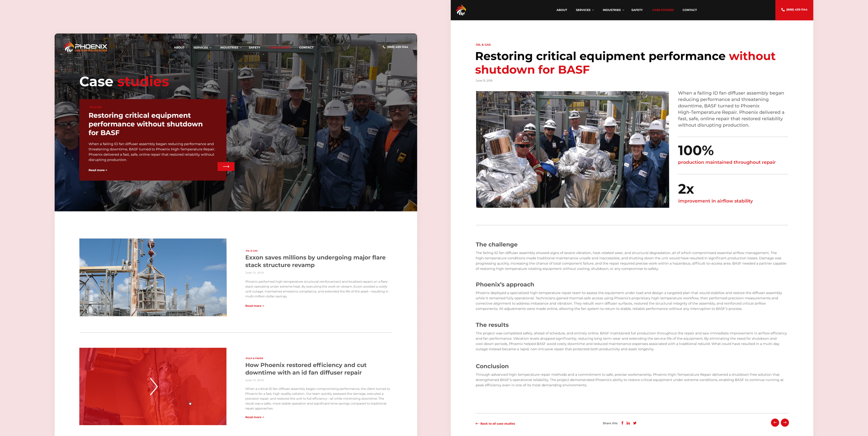
Task: Expand the Industries dropdown in the dark header
Action: [x=613, y=10]
